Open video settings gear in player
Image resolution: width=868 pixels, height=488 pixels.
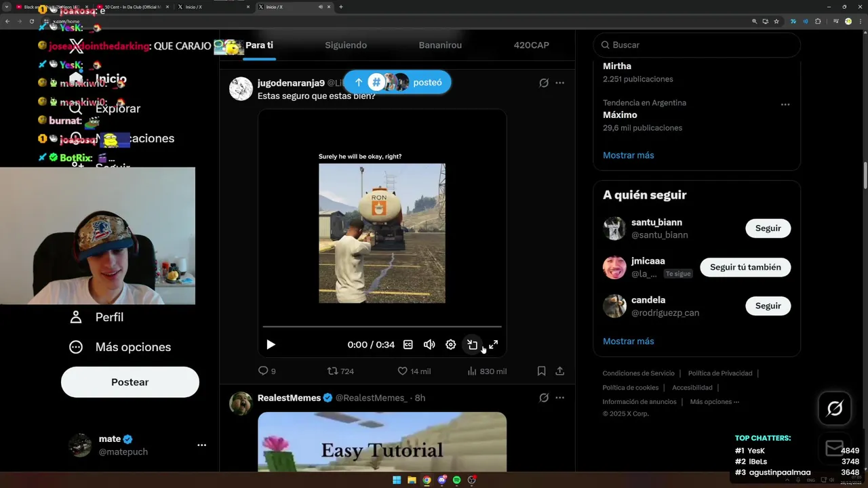click(x=450, y=344)
